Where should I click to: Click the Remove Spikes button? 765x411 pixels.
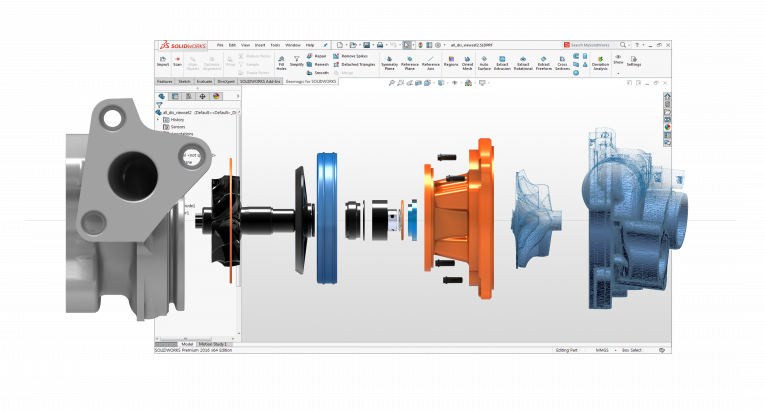[354, 56]
